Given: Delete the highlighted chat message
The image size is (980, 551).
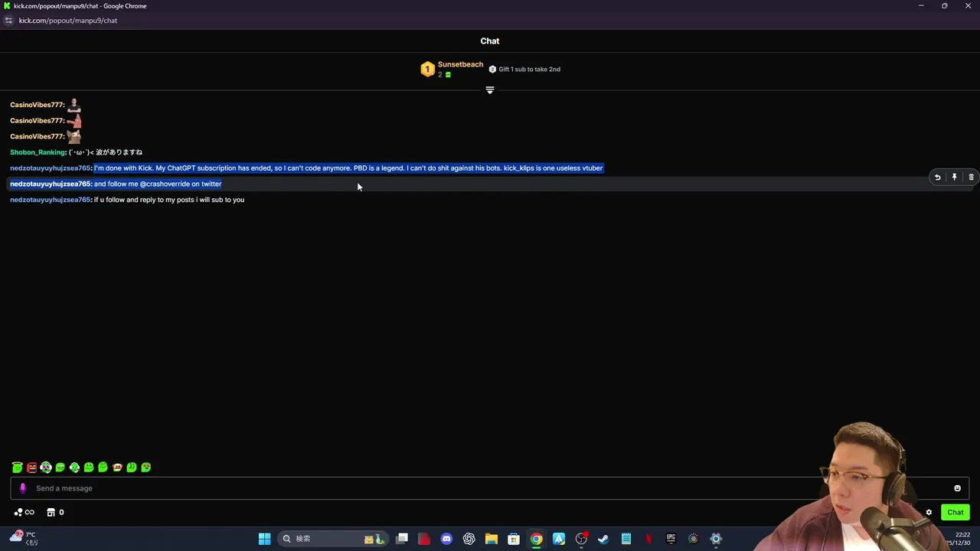Looking at the screenshot, I should (971, 177).
